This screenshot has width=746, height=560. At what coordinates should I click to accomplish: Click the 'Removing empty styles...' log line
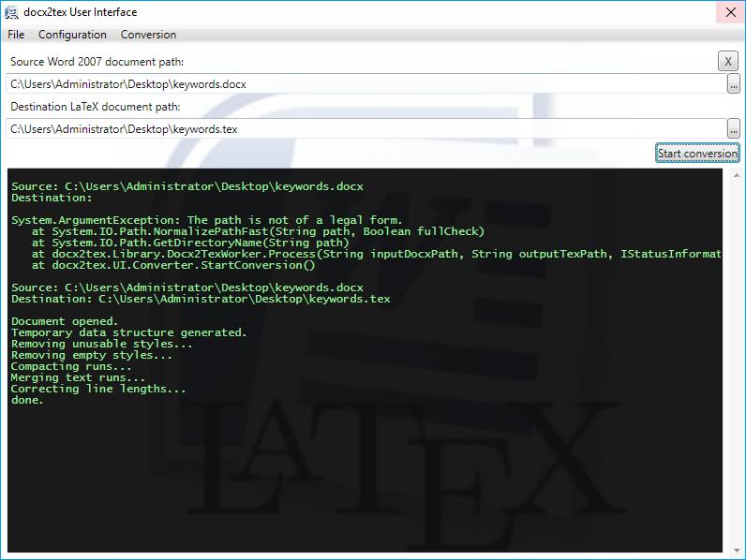point(92,355)
